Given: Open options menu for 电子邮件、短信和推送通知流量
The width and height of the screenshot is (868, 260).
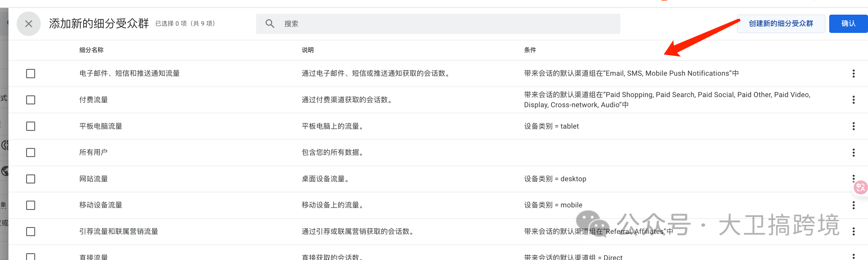Looking at the screenshot, I should (x=853, y=73).
